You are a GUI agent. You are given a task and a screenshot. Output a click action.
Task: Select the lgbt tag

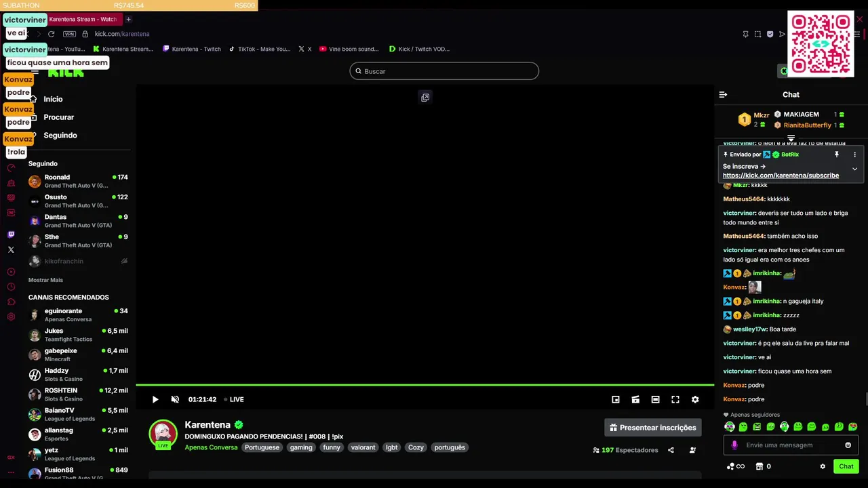tap(392, 447)
